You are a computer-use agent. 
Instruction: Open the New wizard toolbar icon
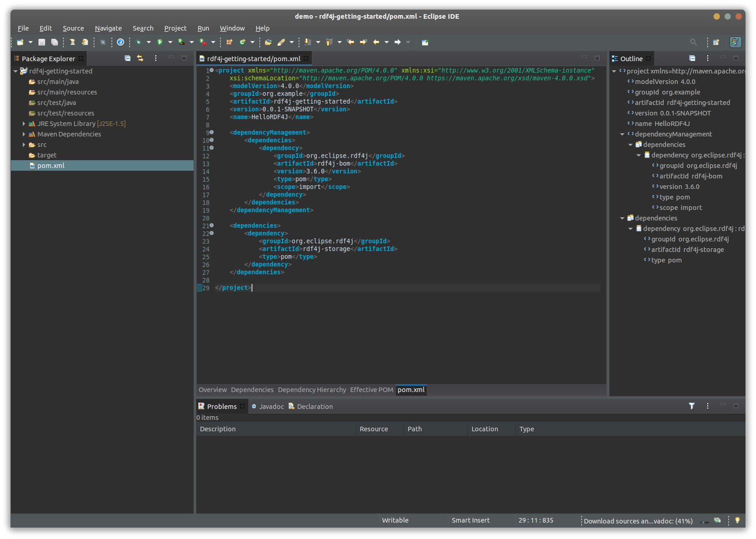20,42
